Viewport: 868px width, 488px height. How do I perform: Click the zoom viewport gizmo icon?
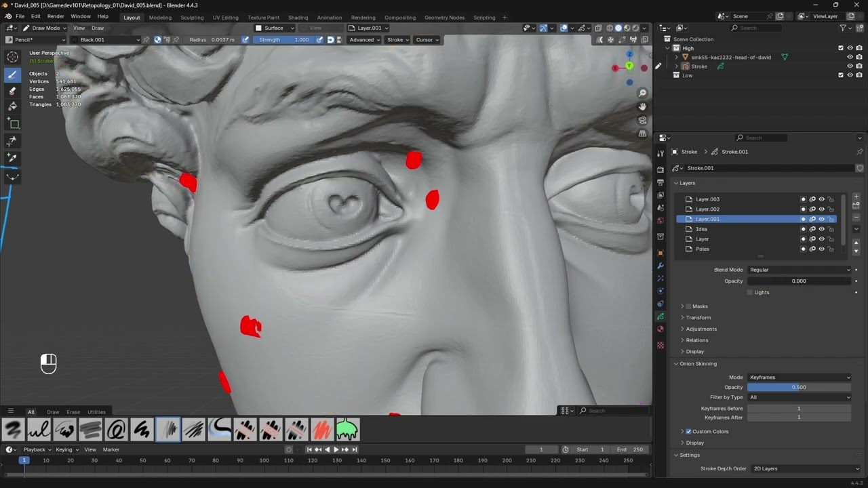(642, 93)
